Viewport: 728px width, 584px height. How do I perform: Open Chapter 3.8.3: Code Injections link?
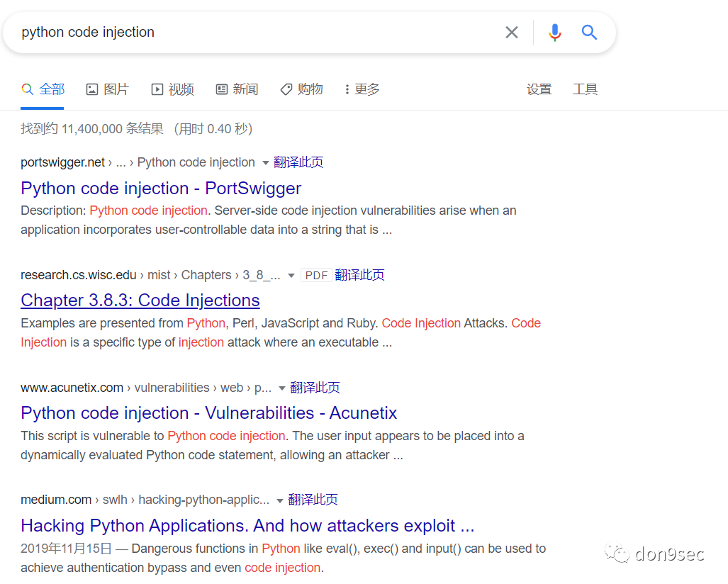pos(140,301)
